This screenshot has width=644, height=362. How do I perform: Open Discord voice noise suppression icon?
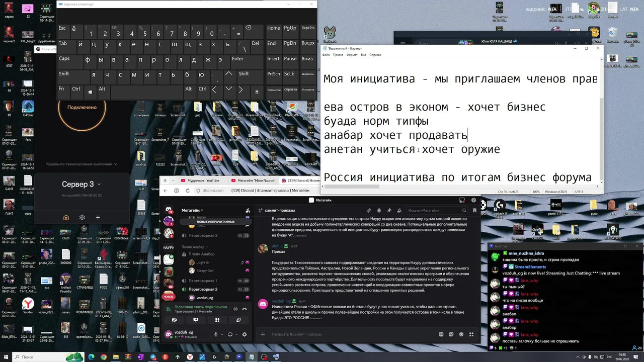coord(235,309)
